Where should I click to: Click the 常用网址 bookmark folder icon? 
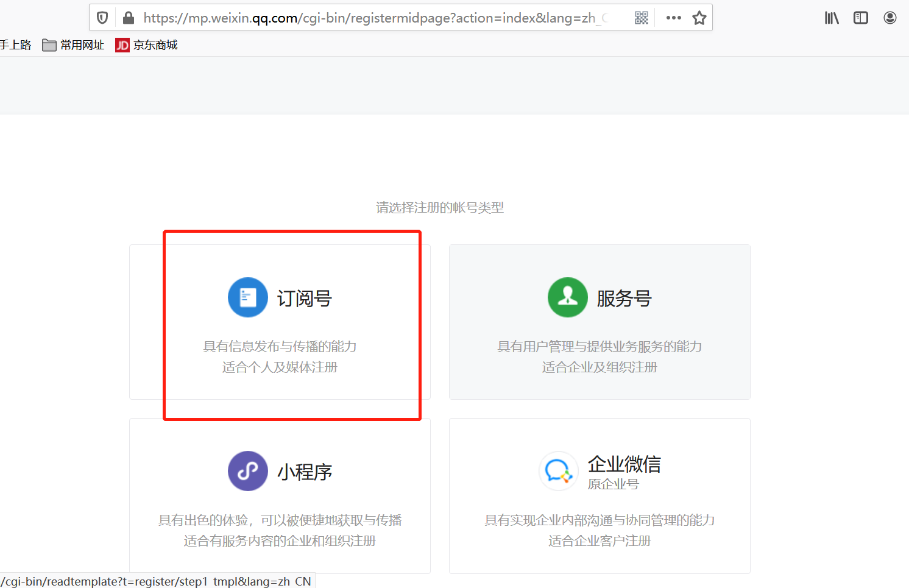tap(49, 45)
